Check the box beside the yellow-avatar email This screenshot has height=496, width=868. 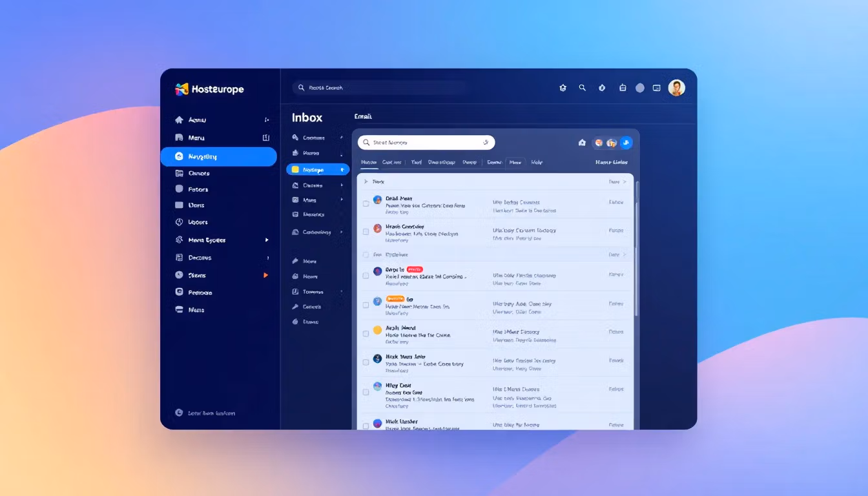tap(366, 333)
